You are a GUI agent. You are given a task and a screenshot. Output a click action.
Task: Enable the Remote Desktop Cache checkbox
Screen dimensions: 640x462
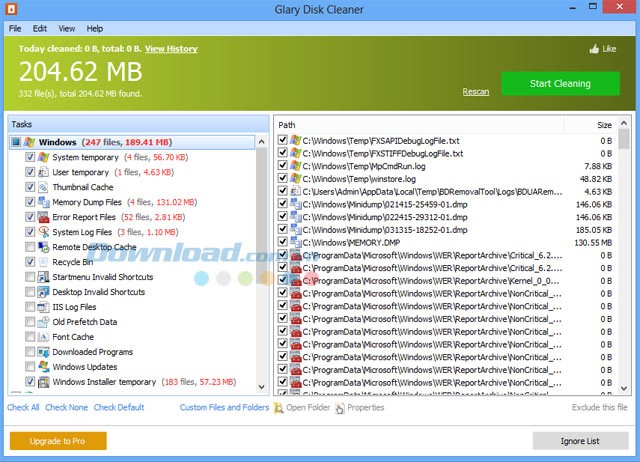click(x=30, y=247)
